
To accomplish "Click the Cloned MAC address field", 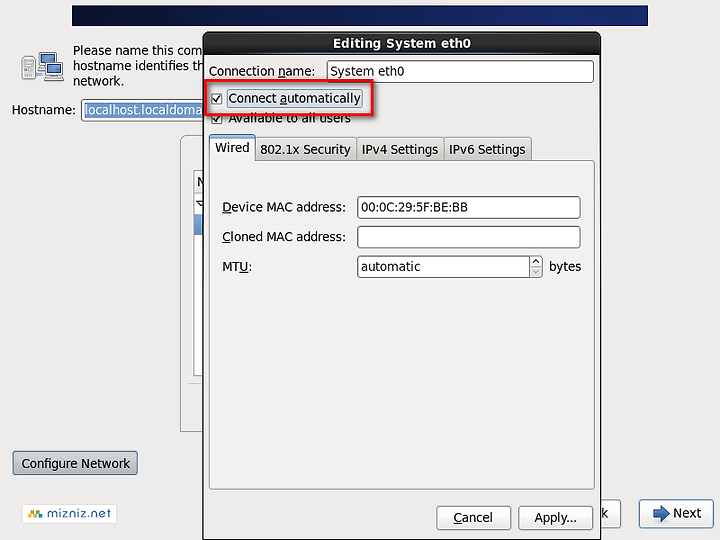I will pos(468,237).
